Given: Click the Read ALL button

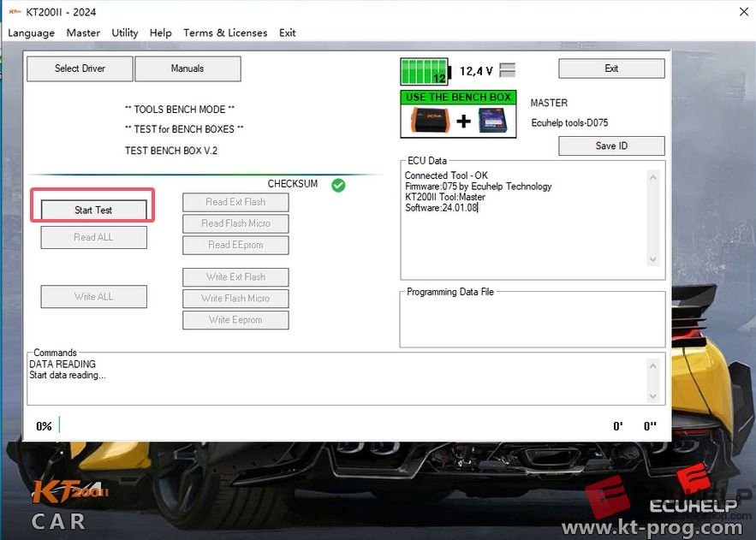Looking at the screenshot, I should (93, 237).
